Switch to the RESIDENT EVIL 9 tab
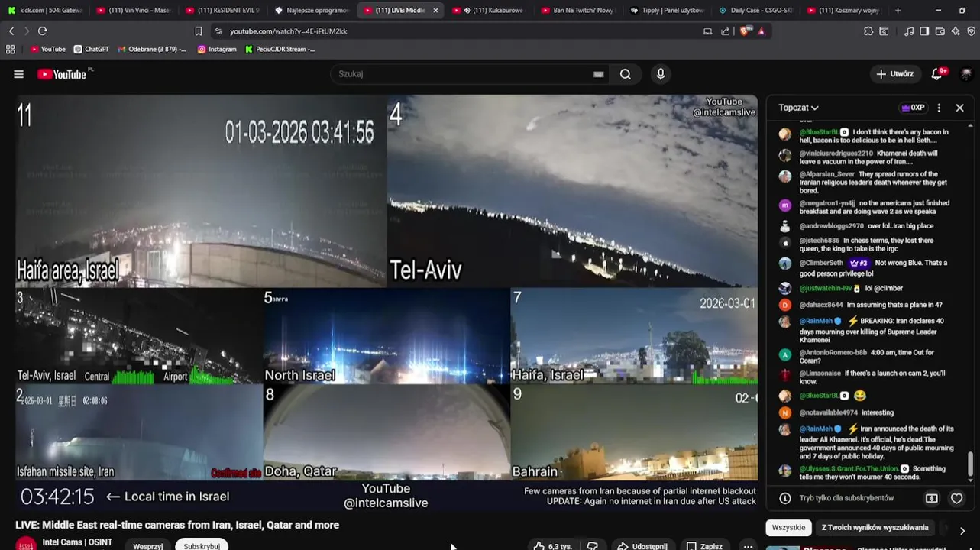The image size is (980, 550). click(223, 11)
